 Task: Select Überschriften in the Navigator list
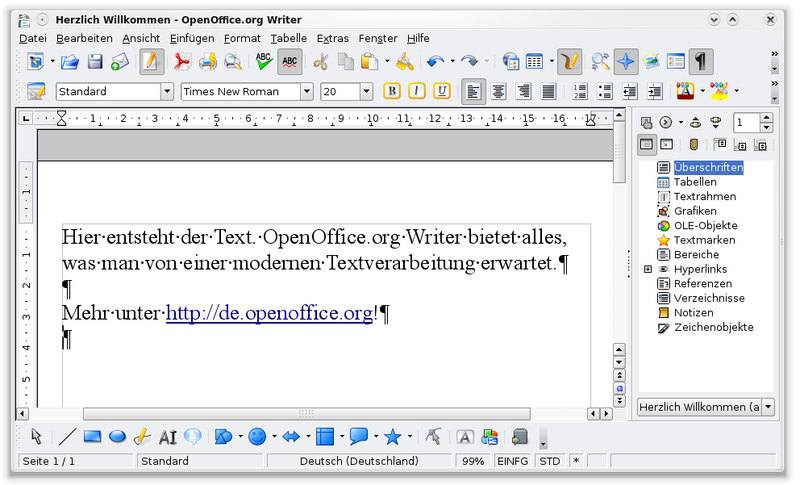(708, 167)
